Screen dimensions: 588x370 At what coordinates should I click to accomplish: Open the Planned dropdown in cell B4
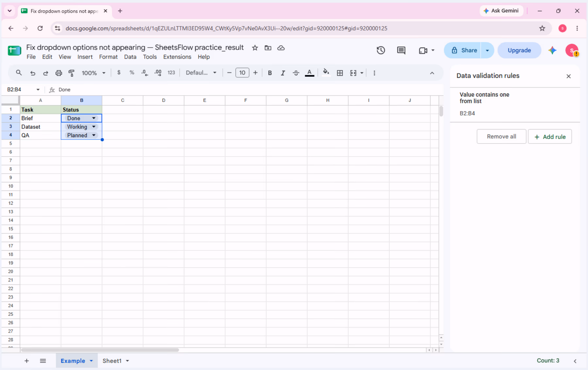[94, 135]
